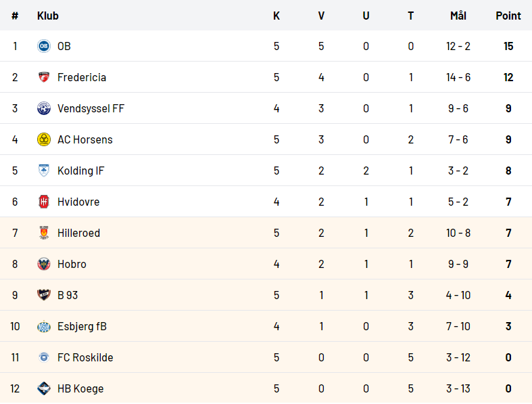Click the FC Roskilde club crest

tap(44, 357)
